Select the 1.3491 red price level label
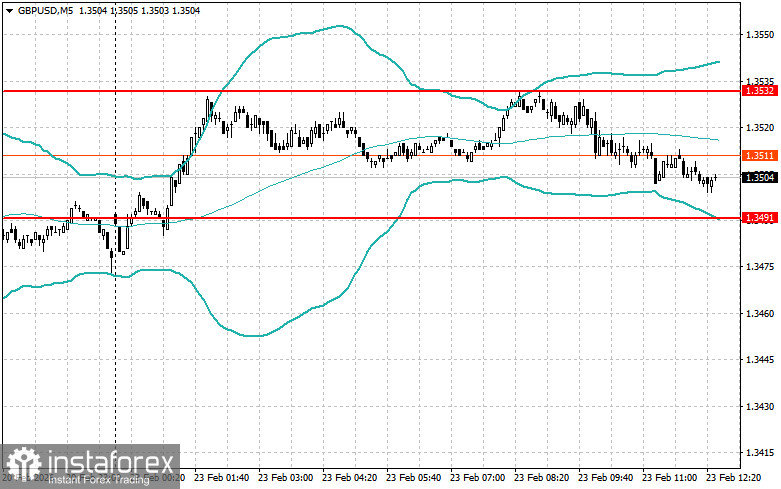Screen dimensions: 781x489 tap(760, 218)
